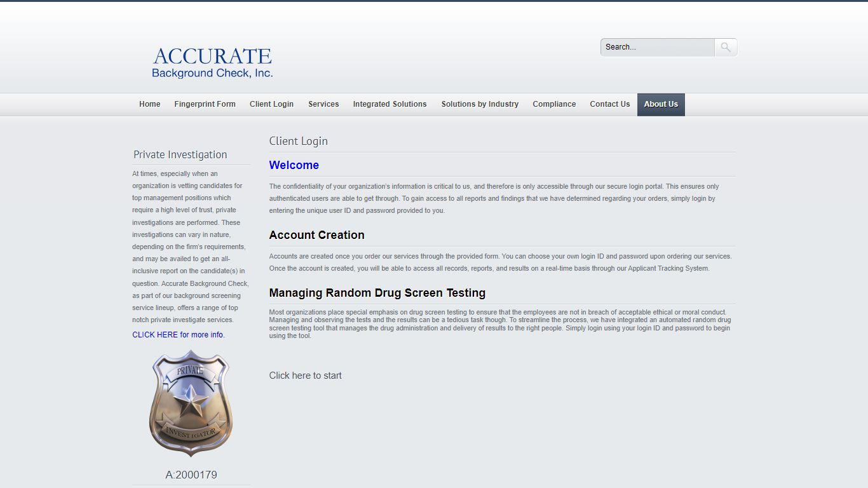This screenshot has height=488, width=868.
Task: Click the 'Click here to start' link
Action: click(305, 376)
